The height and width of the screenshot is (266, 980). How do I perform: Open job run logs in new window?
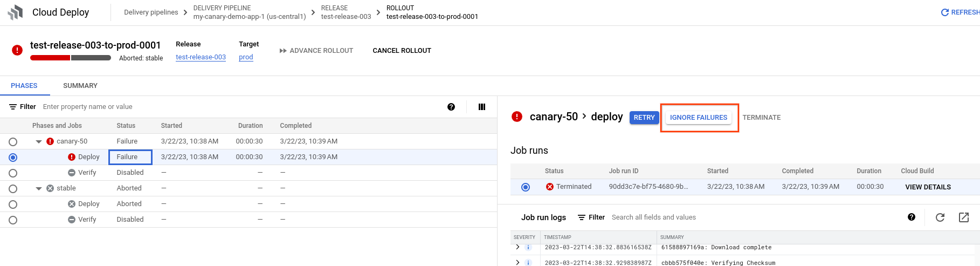[963, 217]
